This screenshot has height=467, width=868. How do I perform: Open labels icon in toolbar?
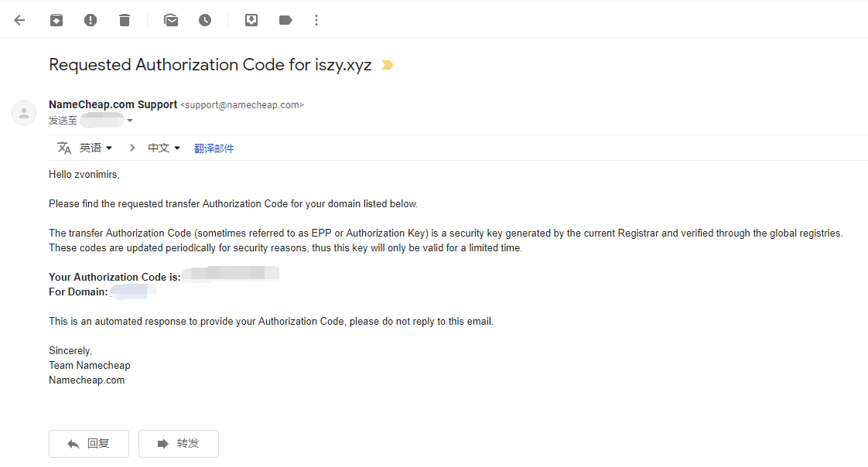[x=285, y=20]
